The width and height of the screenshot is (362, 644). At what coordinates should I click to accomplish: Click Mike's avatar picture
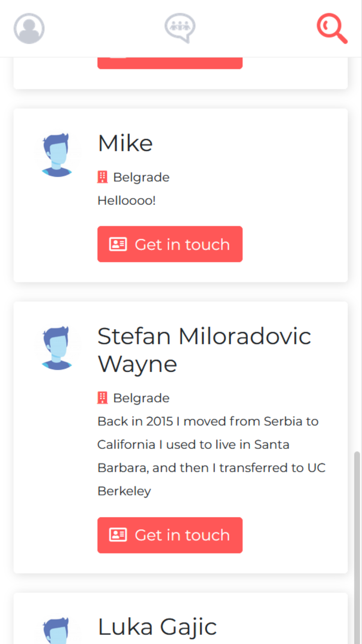click(57, 155)
